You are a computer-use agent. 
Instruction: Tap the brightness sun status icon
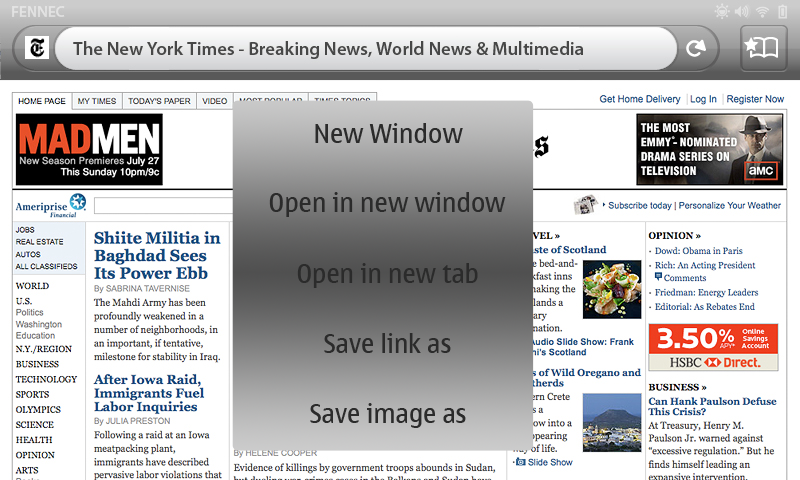[722, 11]
